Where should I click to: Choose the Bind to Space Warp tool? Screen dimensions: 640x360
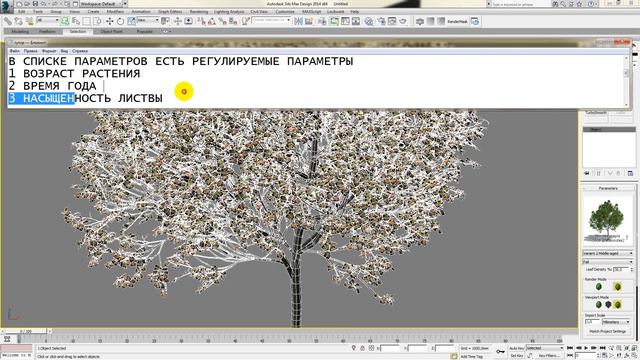point(29,21)
